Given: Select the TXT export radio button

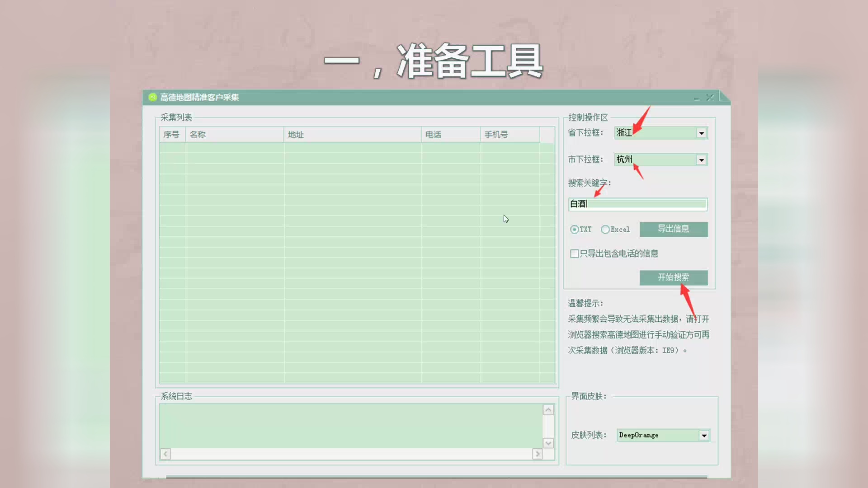Looking at the screenshot, I should 575,230.
